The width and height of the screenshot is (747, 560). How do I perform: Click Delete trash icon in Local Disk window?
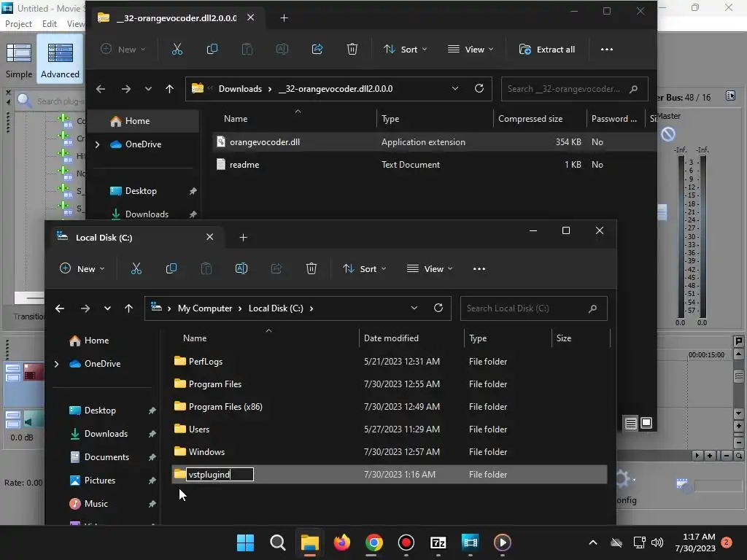[311, 268]
